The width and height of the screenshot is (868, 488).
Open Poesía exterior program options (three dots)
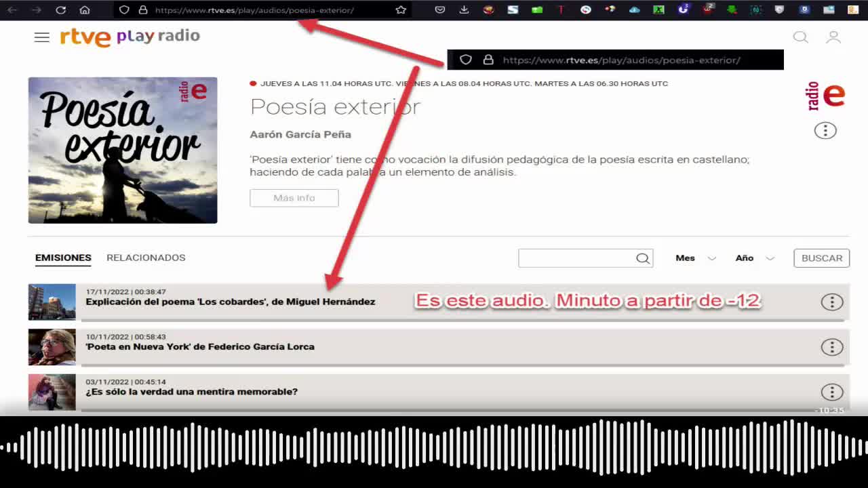pyautogui.click(x=825, y=131)
